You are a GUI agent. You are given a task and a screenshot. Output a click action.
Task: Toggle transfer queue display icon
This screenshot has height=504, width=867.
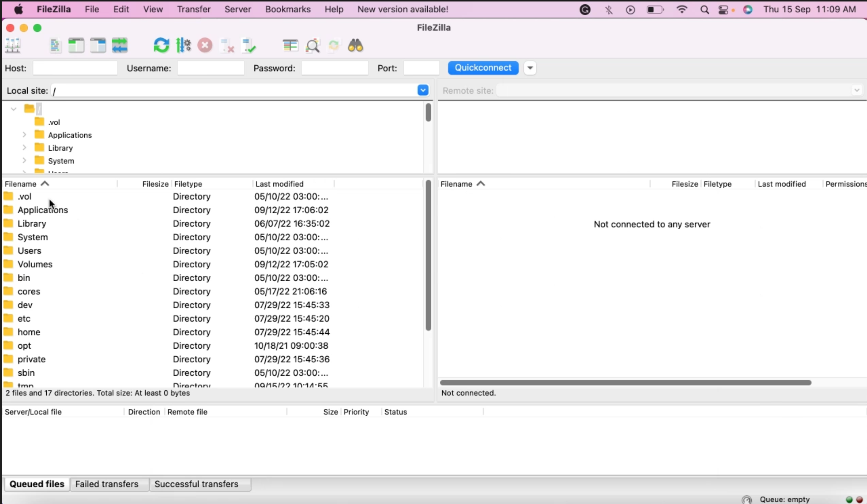click(x=120, y=46)
